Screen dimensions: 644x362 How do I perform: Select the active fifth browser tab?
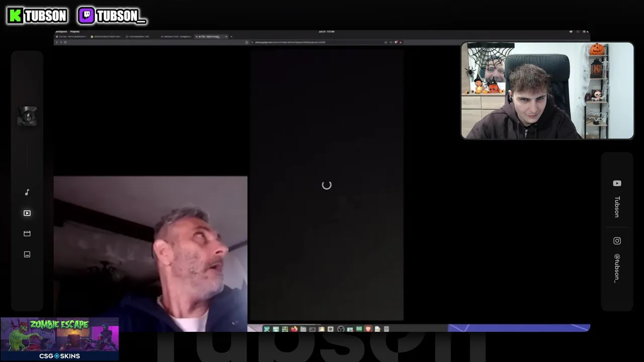click(211, 37)
